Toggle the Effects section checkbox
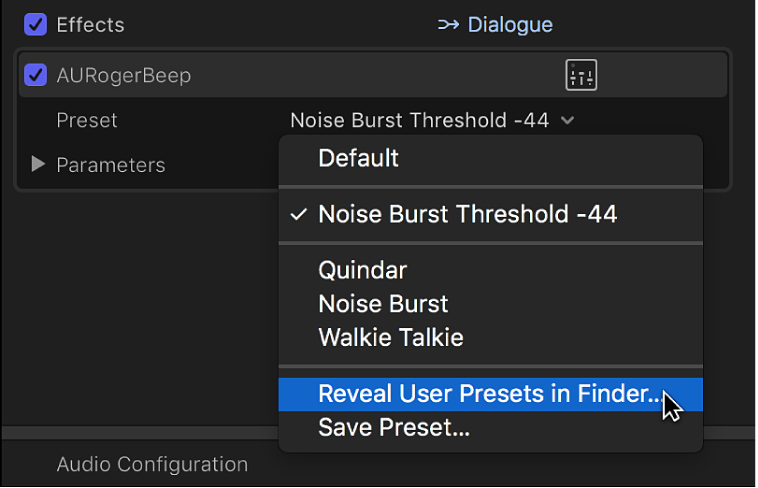The image size is (758, 488). click(x=36, y=24)
